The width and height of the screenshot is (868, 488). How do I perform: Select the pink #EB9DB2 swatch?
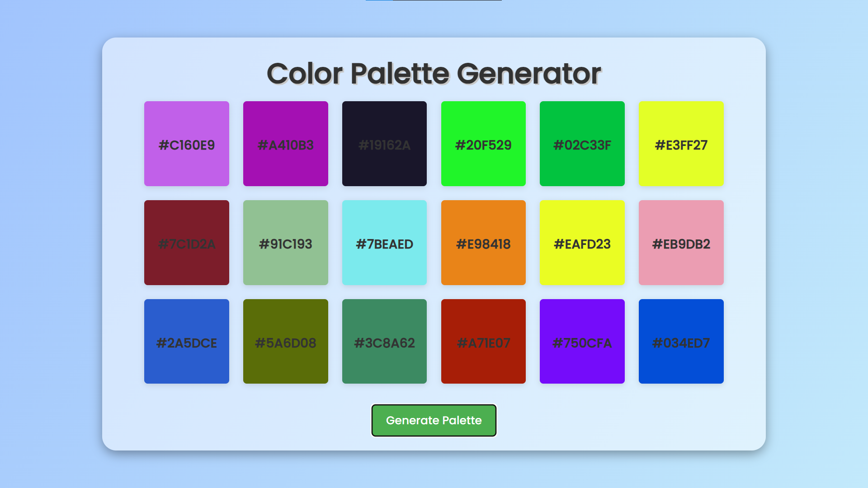coord(681,243)
